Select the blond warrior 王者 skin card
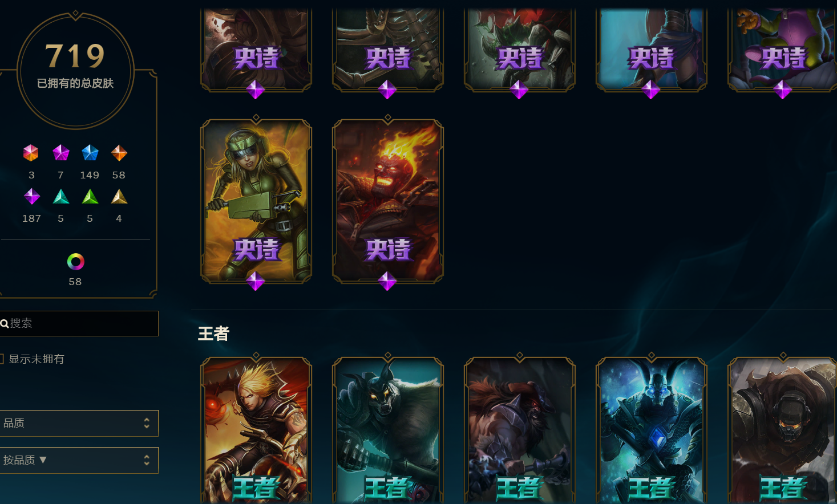Screen dimensions: 837x504 [x=256, y=430]
